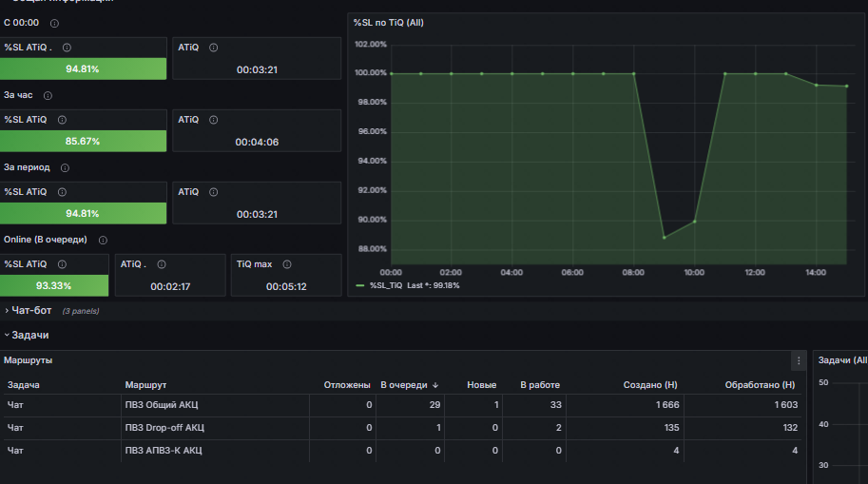The width and height of the screenshot is (868, 484).
Task: Click info icon beside 'За период' label
Action: coord(65,167)
